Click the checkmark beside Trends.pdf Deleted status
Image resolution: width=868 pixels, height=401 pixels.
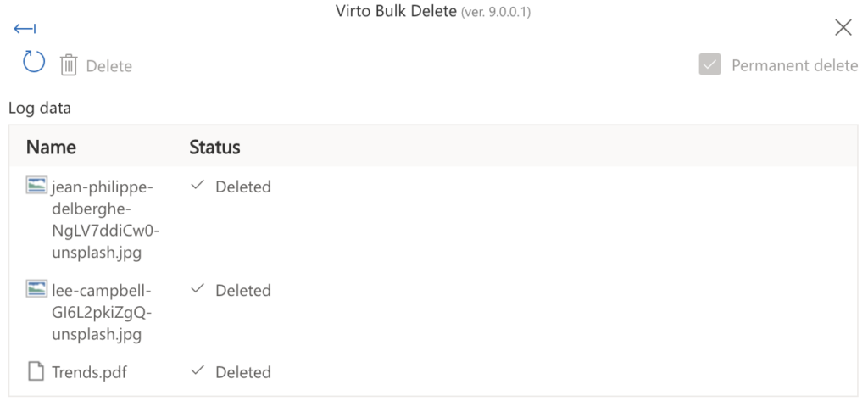pyautogui.click(x=197, y=370)
